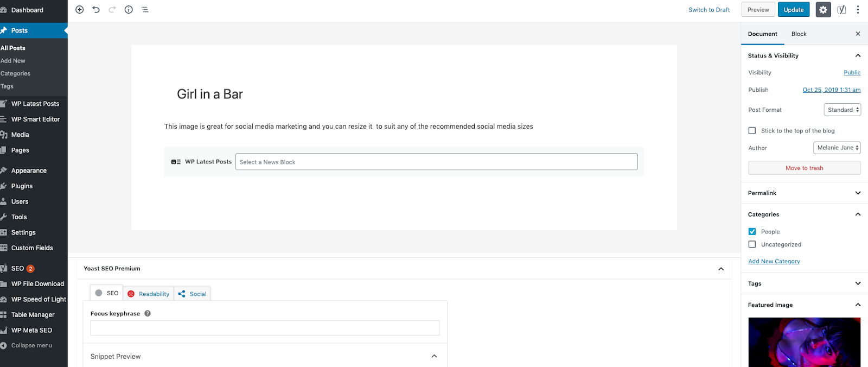Click Move to trash button
Screen dimensions: 868x367
804,168
